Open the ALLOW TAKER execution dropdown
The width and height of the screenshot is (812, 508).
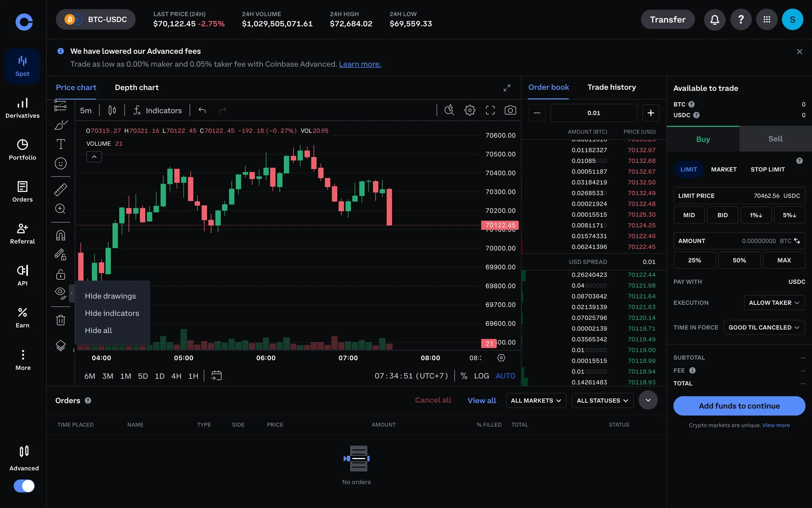(774, 303)
